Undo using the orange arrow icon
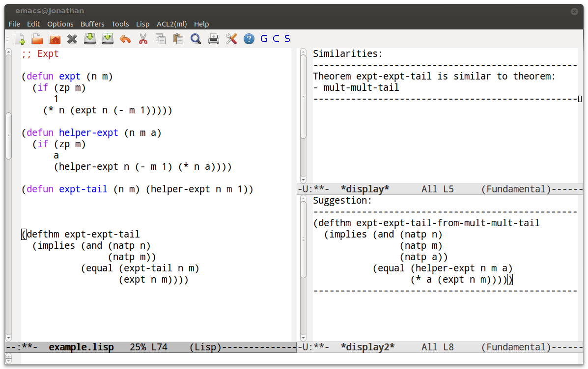The width and height of the screenshot is (588, 369). pos(125,39)
